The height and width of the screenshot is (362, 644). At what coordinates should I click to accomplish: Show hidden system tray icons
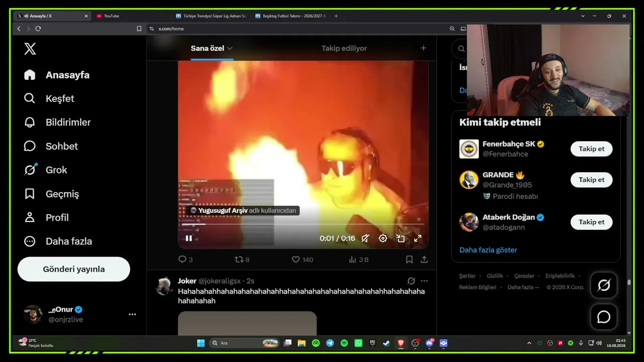tap(529, 343)
